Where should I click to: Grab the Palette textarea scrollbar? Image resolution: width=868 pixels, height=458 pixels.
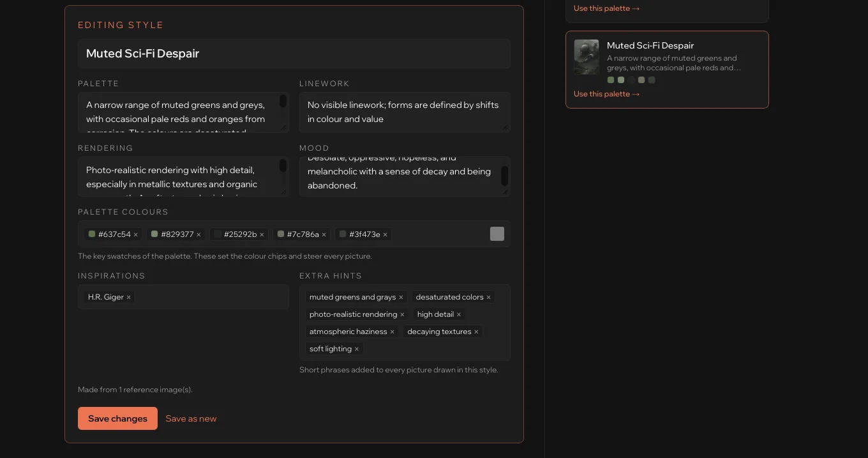(283, 101)
